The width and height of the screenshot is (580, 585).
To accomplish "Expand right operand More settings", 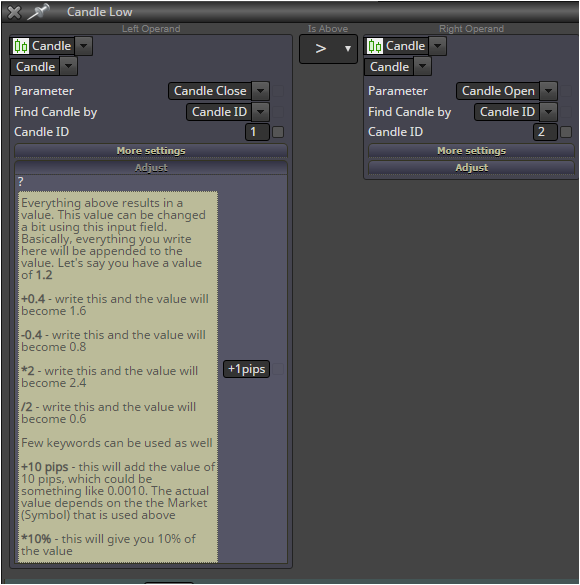I will coord(471,151).
